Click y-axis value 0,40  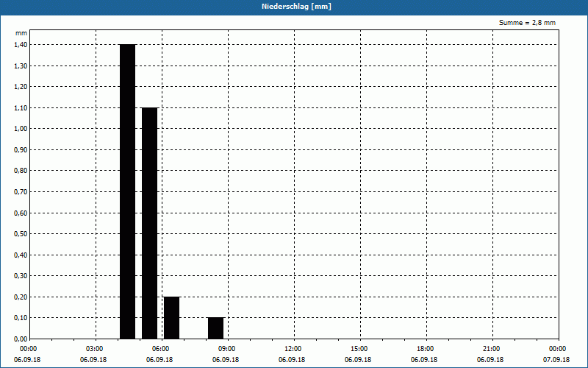[x=21, y=255]
